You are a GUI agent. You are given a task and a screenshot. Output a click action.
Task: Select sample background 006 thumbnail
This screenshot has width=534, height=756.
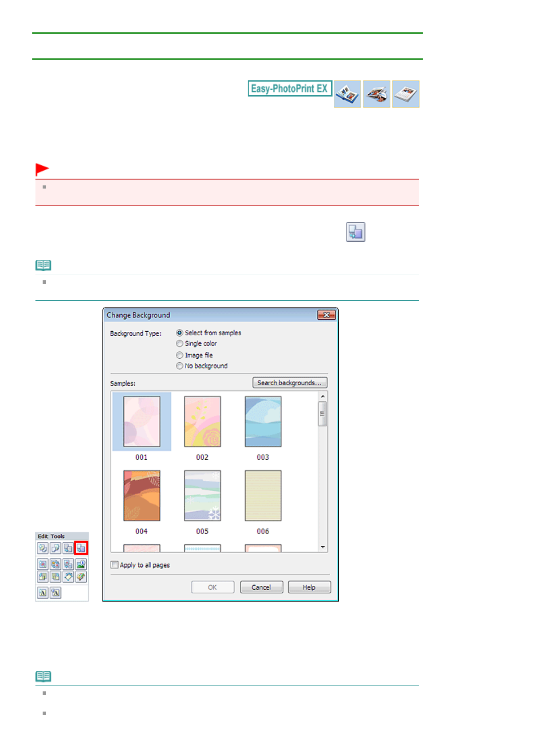click(x=263, y=496)
